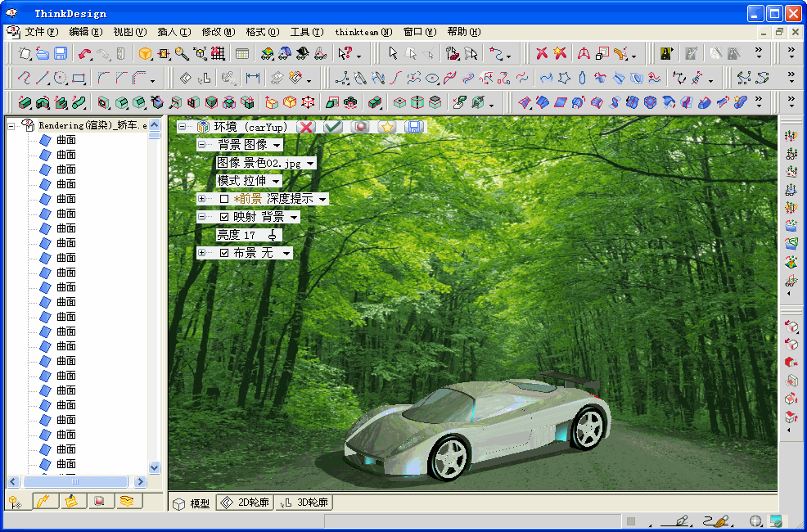
Task: Open the 工具(T) menu
Action: [x=307, y=32]
